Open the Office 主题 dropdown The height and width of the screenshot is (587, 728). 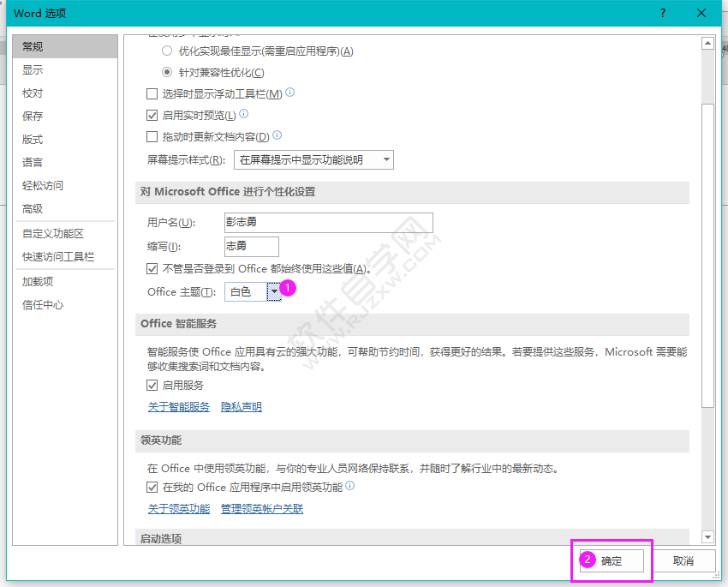pyautogui.click(x=274, y=291)
